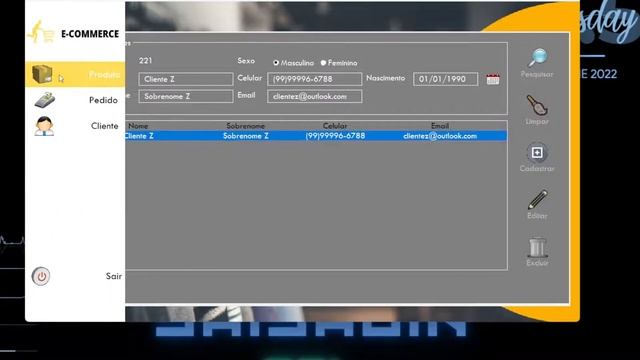Click the Limpar broom icon
Screen dimensions: 640x360
[x=537, y=105]
